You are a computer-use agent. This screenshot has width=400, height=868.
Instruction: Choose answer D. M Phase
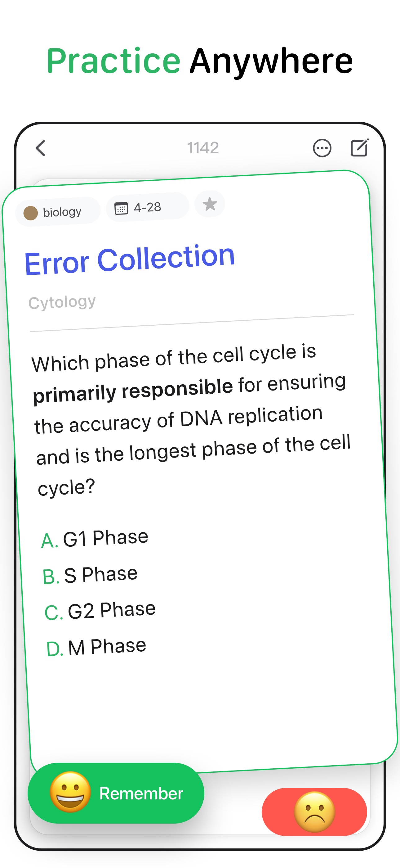[96, 647]
